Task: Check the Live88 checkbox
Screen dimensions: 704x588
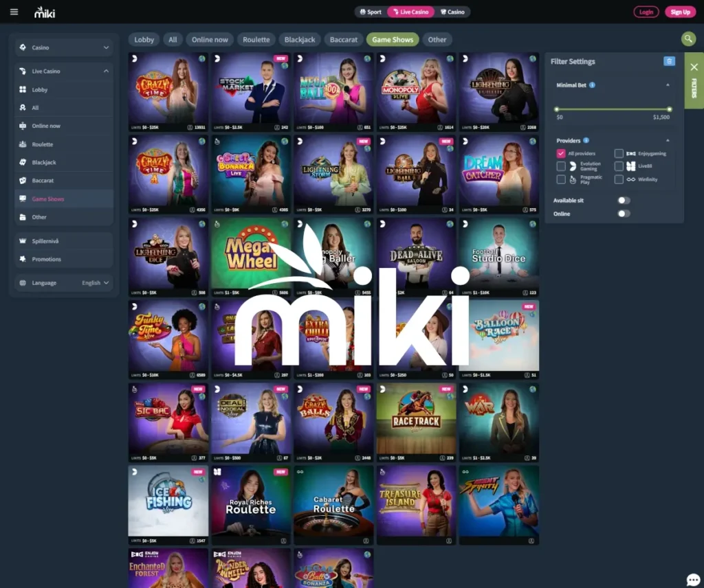Action: click(x=619, y=166)
